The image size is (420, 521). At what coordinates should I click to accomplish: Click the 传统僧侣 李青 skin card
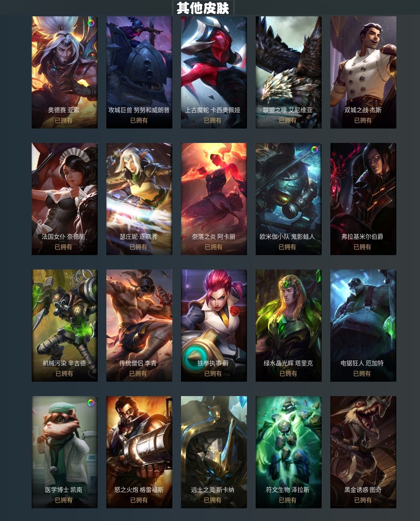[139, 325]
